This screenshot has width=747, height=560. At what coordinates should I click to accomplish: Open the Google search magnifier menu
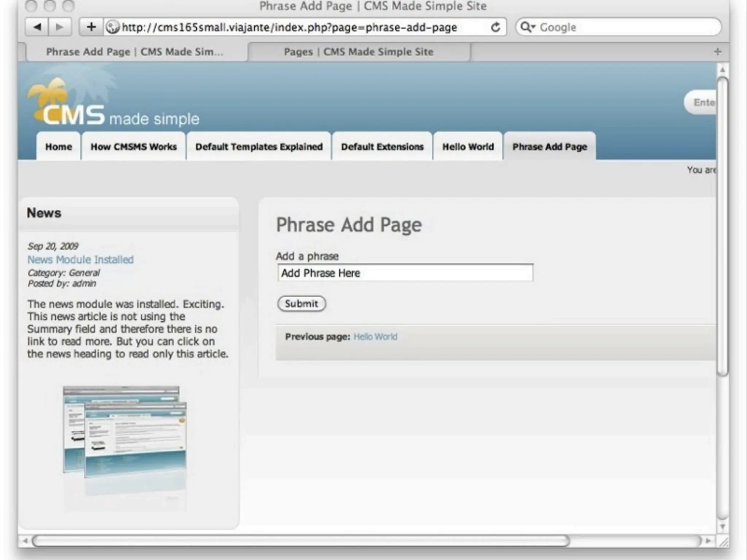click(x=527, y=27)
